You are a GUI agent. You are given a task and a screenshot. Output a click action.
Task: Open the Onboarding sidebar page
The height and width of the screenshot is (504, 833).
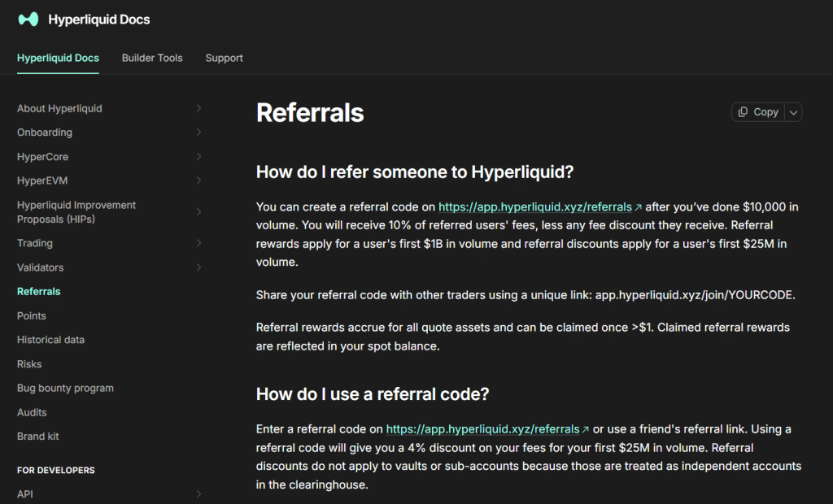(45, 133)
